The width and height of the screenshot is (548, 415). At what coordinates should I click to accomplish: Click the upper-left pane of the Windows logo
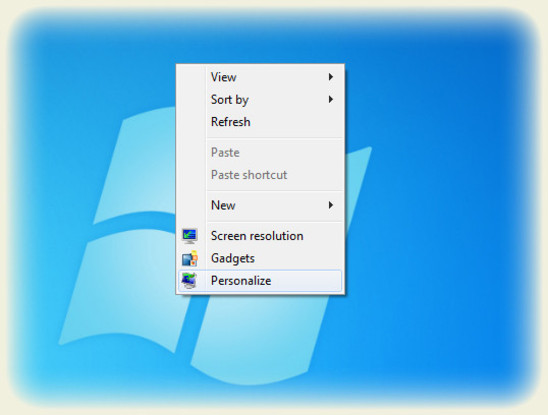tap(135, 164)
